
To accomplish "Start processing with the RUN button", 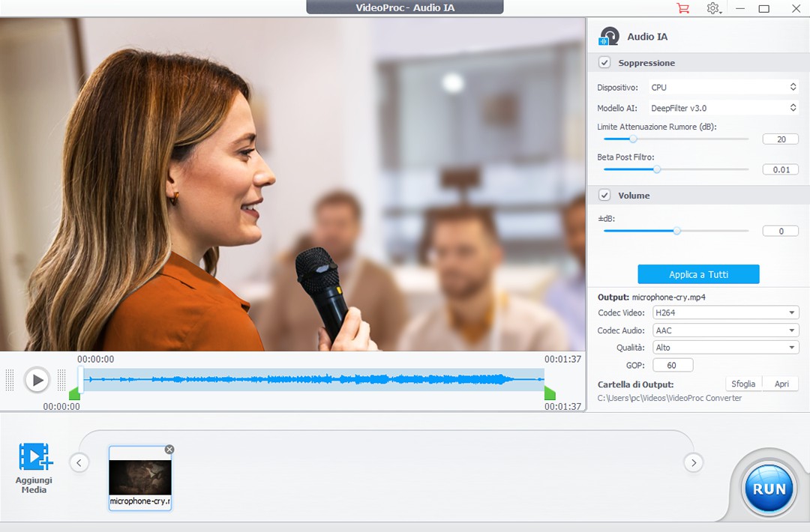I will [769, 489].
